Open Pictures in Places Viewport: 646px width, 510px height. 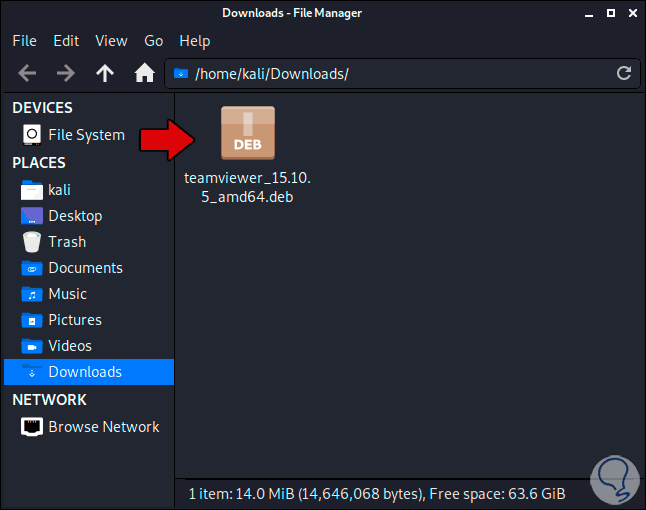click(89, 320)
